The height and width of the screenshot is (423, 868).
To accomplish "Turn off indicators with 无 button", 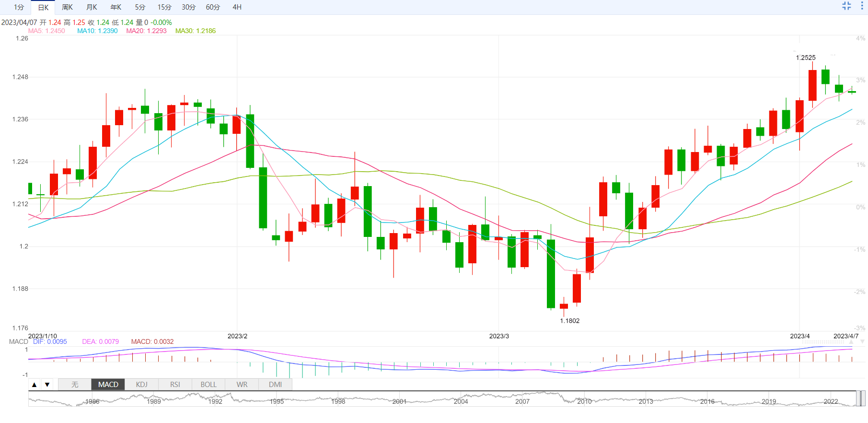I will [x=75, y=385].
